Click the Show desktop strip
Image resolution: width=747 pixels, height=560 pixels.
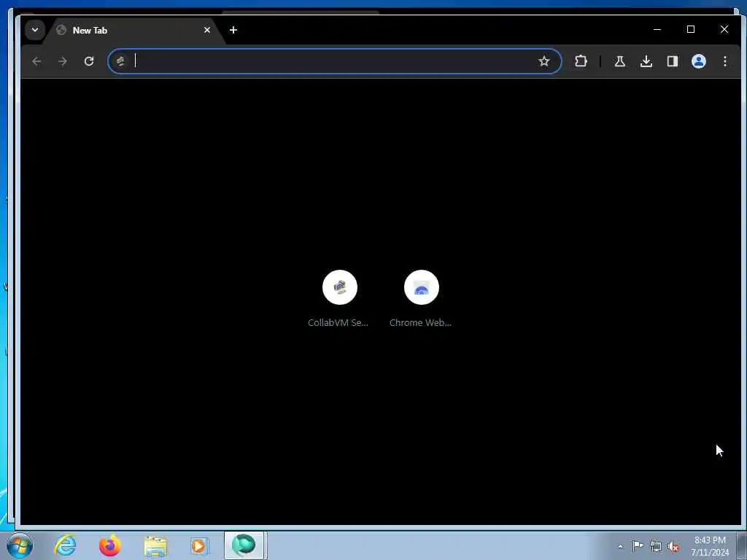742,545
